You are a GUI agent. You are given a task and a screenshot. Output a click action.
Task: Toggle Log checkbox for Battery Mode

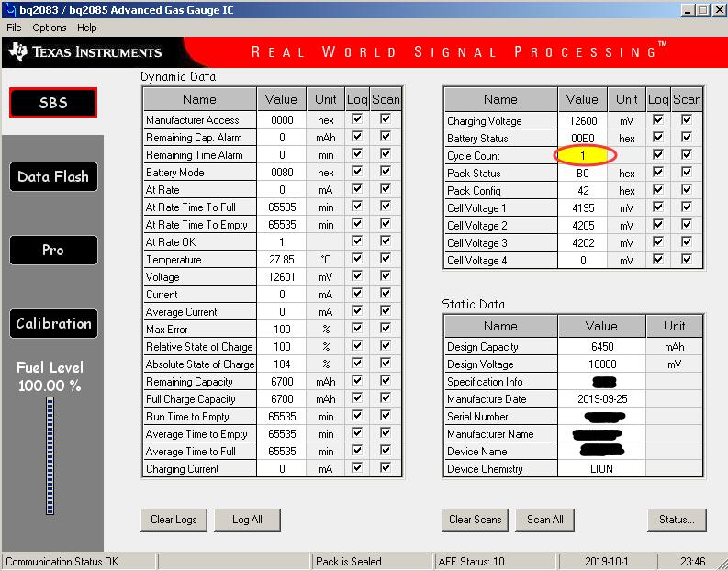pos(356,172)
